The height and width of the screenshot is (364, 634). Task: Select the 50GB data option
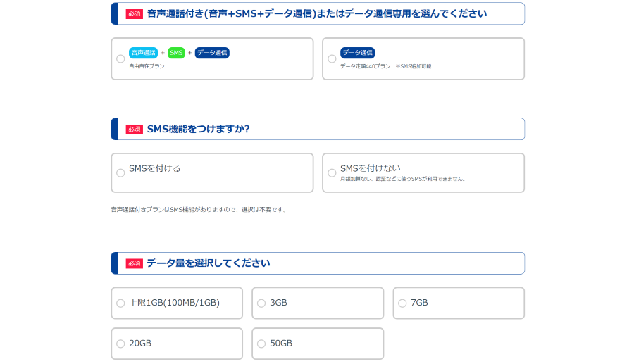pos(261,344)
